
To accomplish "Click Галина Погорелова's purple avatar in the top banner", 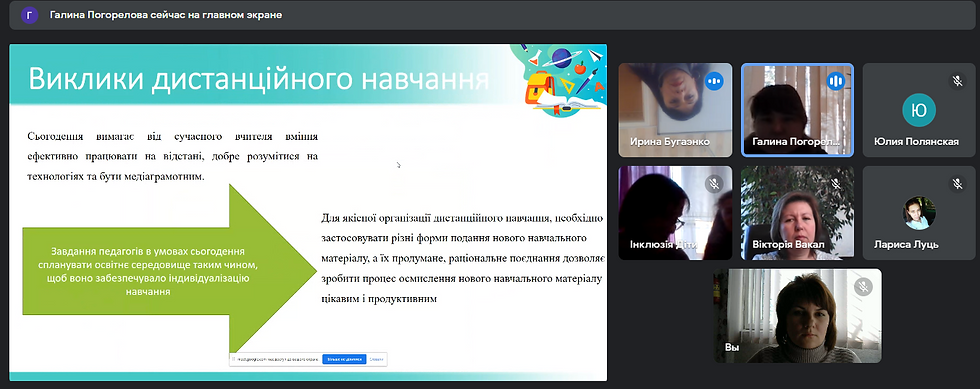I will (x=29, y=15).
